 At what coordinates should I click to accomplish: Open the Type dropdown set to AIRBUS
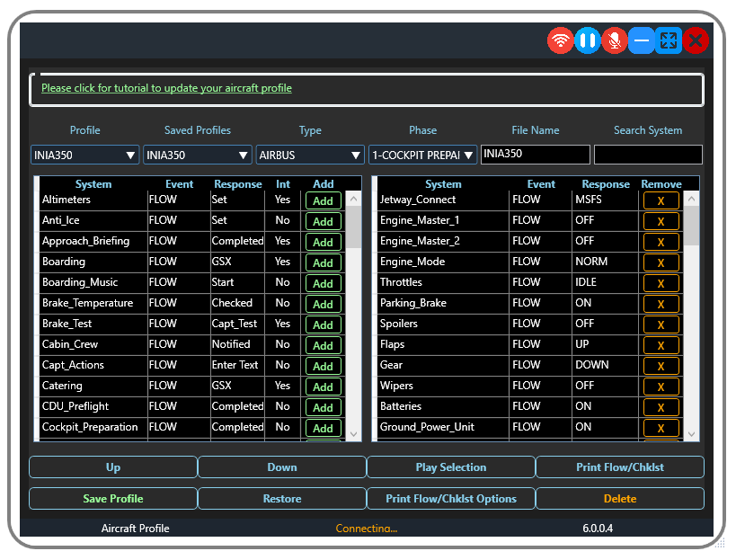point(310,156)
